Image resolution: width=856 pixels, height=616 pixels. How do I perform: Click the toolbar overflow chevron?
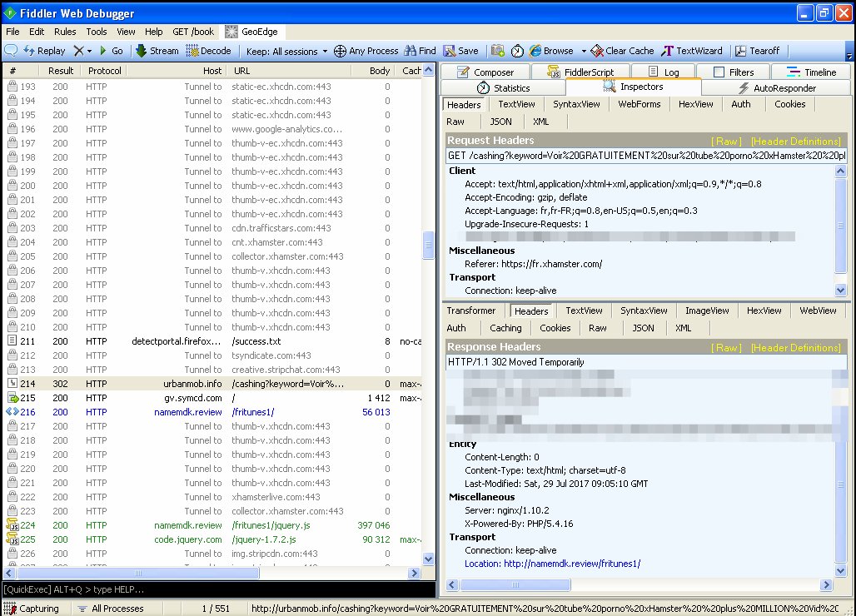tap(849, 55)
